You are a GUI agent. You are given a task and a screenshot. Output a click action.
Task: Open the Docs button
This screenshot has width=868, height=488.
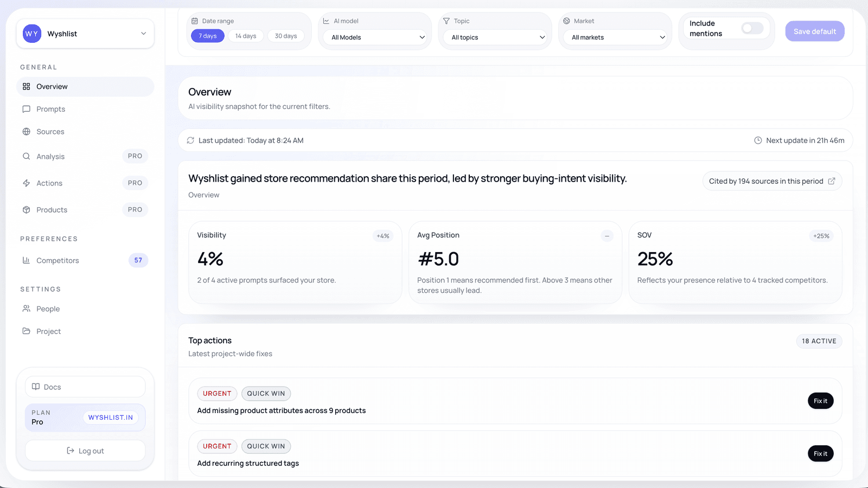[85, 387]
